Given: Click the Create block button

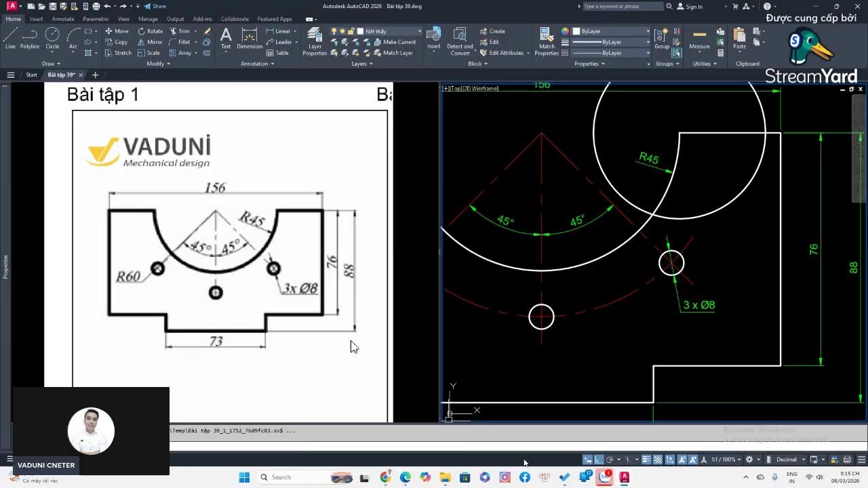Looking at the screenshot, I should pyautogui.click(x=492, y=31).
